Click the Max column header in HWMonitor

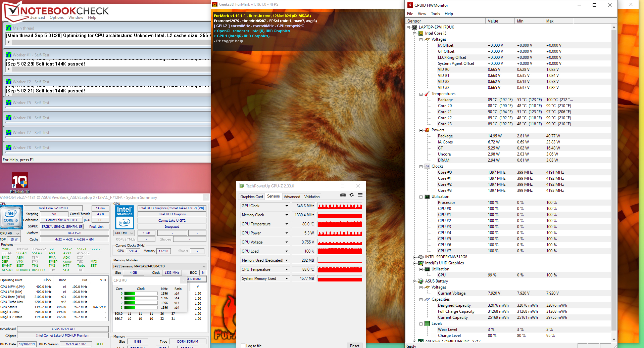[x=558, y=21]
